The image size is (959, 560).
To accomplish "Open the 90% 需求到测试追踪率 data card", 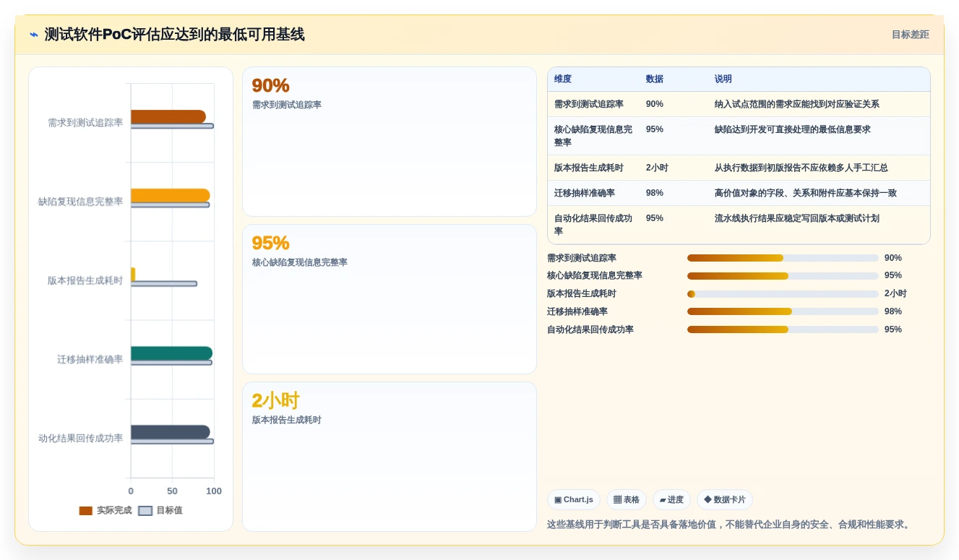I will click(390, 142).
